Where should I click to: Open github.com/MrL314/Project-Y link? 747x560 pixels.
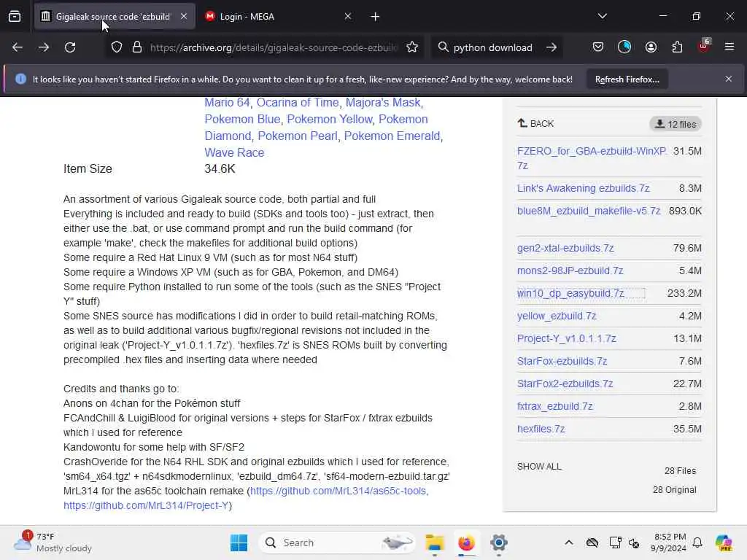click(x=146, y=506)
